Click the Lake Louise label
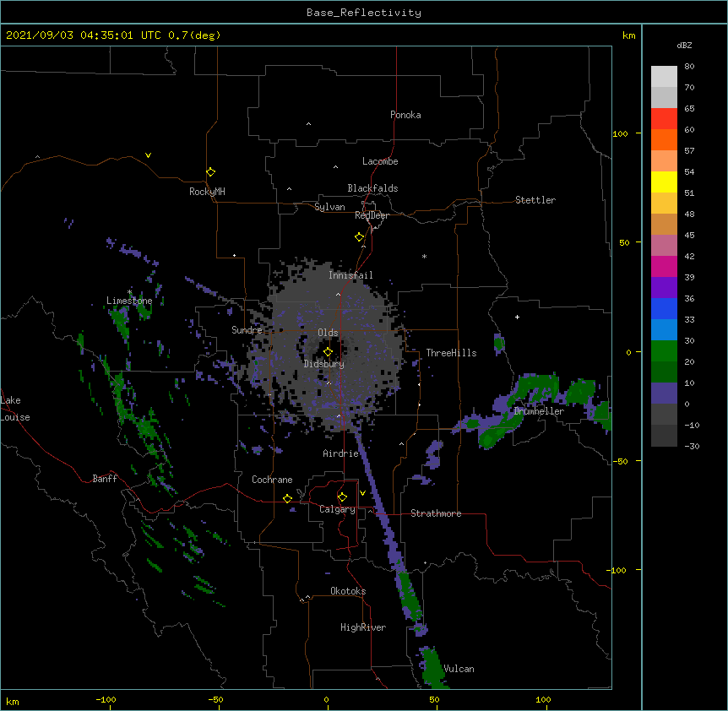The width and height of the screenshot is (728, 711). click(15, 409)
